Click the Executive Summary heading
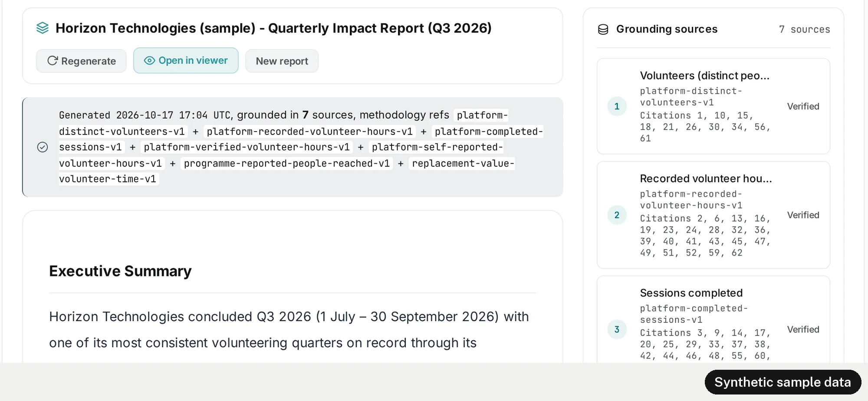 (120, 271)
